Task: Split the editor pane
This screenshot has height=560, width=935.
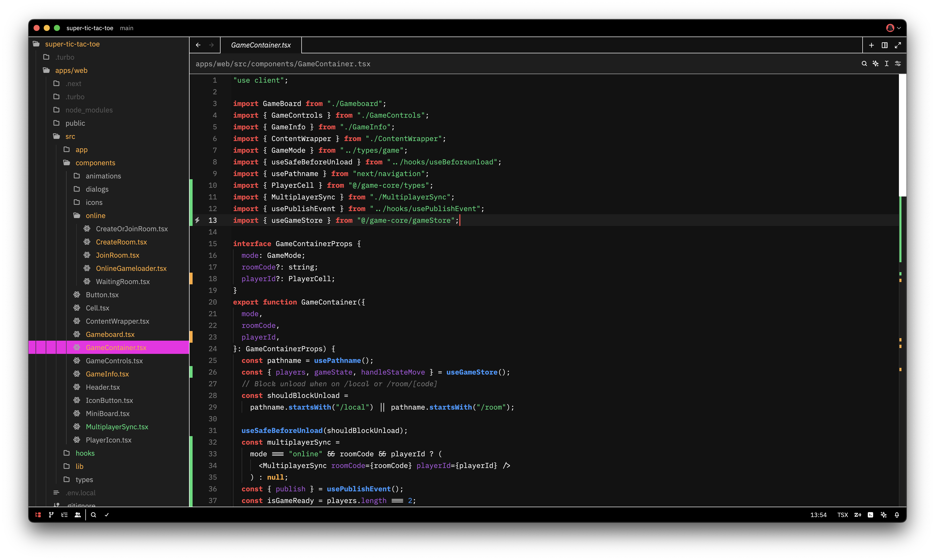Action: coord(885,45)
